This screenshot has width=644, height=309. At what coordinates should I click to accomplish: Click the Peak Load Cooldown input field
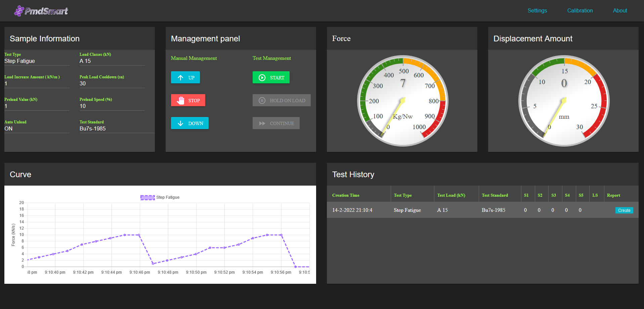tap(112, 83)
